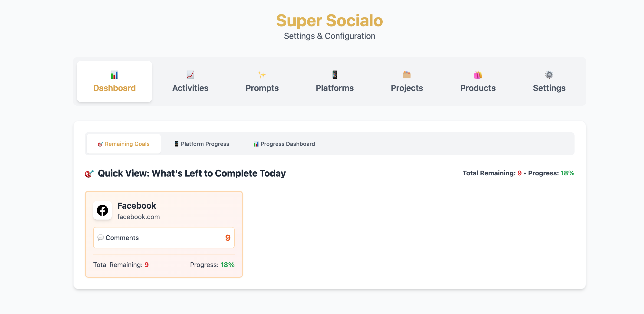Open the Progress Dashboard sub-tab
The height and width of the screenshot is (314, 644).
284,144
